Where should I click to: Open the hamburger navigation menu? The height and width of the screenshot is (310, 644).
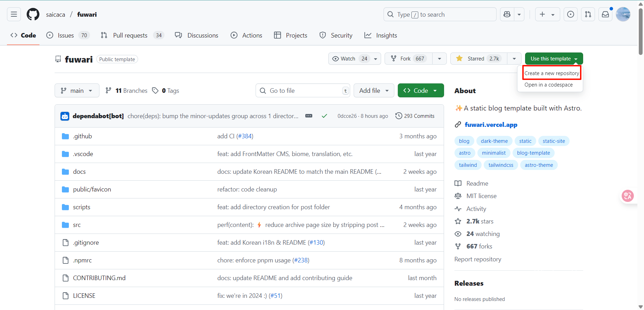[14, 14]
